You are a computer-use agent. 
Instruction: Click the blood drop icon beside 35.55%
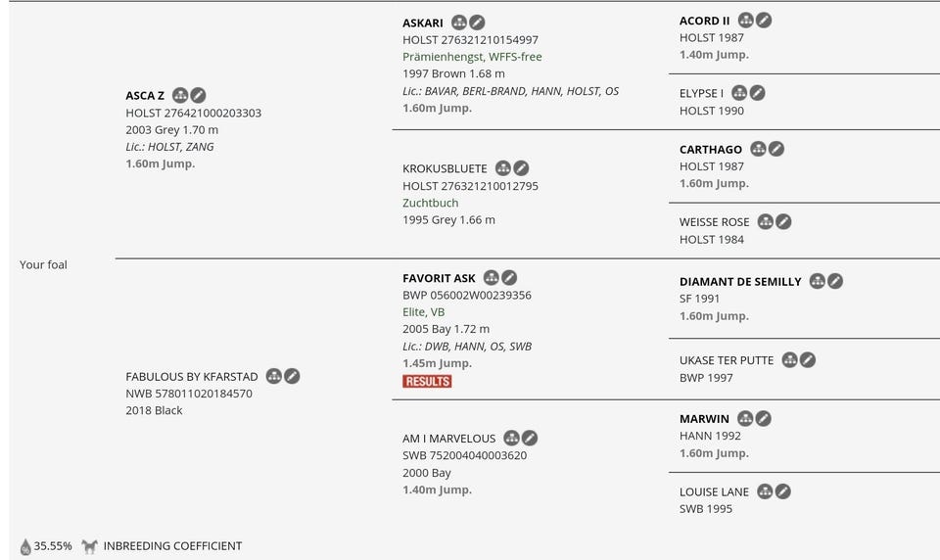pyautogui.click(x=25, y=546)
